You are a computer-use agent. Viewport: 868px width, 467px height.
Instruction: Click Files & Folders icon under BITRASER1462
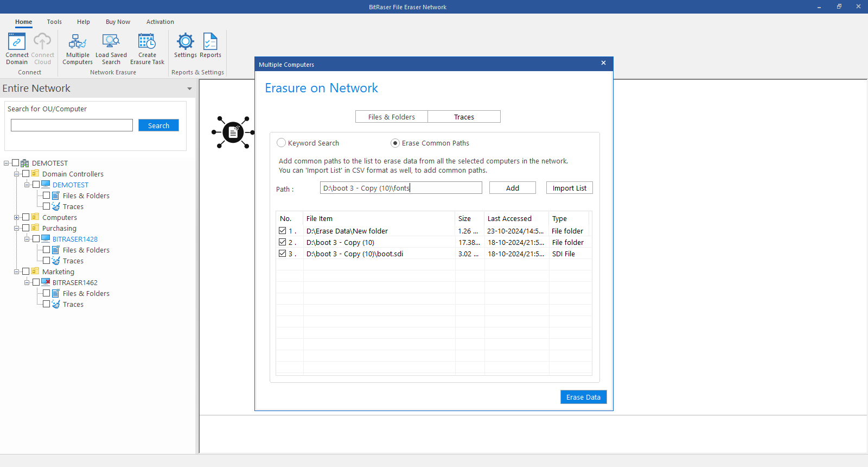coord(56,293)
